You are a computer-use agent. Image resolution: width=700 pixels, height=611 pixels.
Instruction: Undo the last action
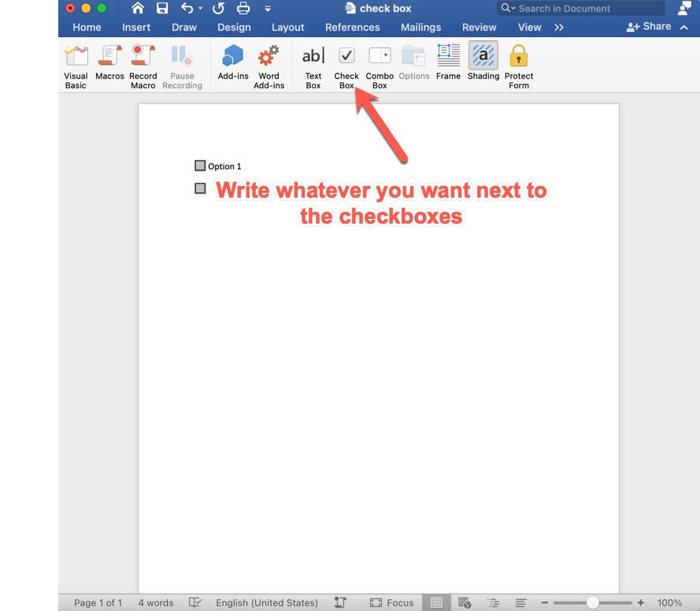tap(187, 8)
